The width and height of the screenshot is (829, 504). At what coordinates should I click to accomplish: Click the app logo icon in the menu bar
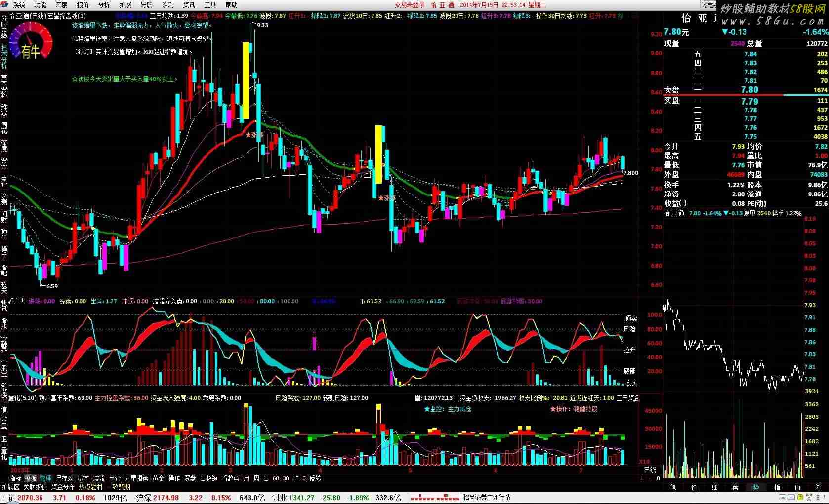5,5
